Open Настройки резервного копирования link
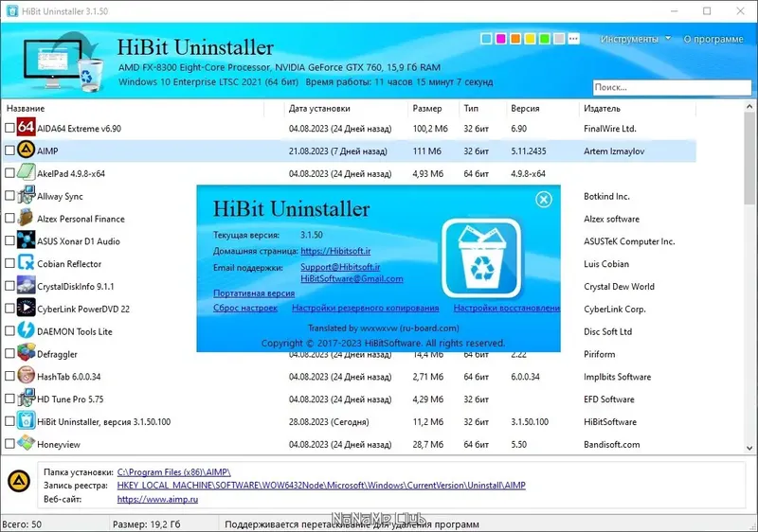Viewport: 758px width, 532px height. 366,308
